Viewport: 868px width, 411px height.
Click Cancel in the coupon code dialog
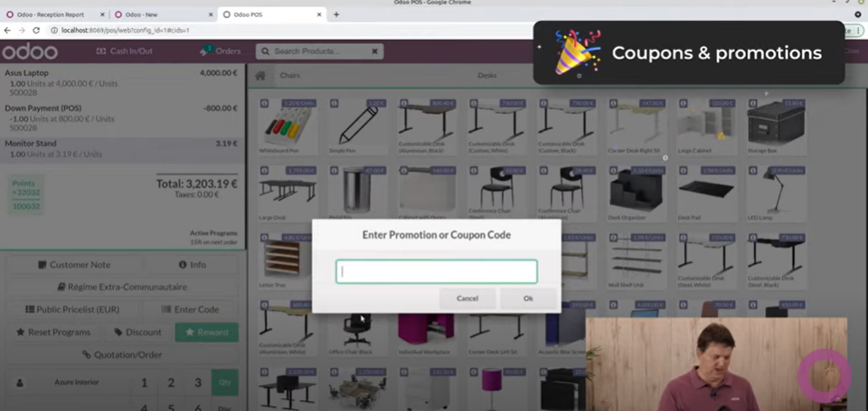pyautogui.click(x=467, y=298)
